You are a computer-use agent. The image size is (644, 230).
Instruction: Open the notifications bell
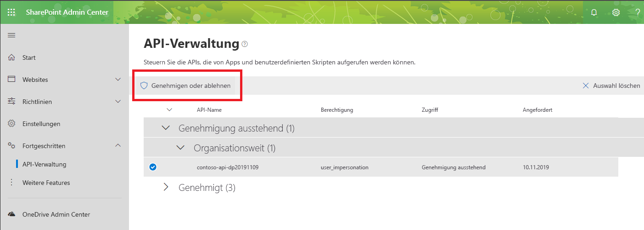pos(594,12)
